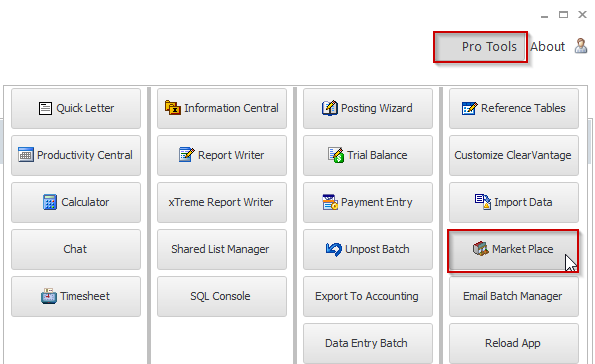
Task: Open Reference Tables
Action: [x=514, y=109]
